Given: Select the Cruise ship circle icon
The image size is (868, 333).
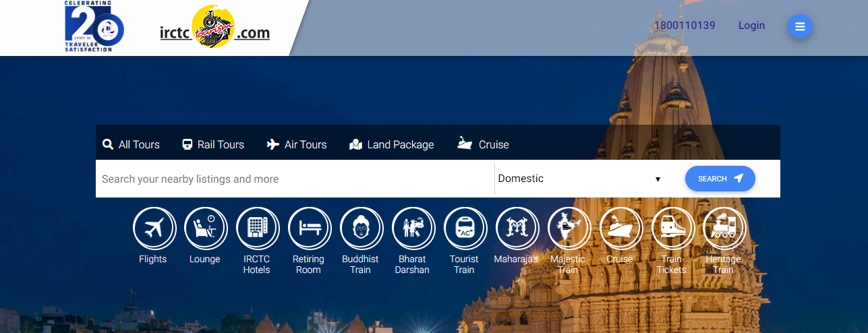Looking at the screenshot, I should click(622, 229).
